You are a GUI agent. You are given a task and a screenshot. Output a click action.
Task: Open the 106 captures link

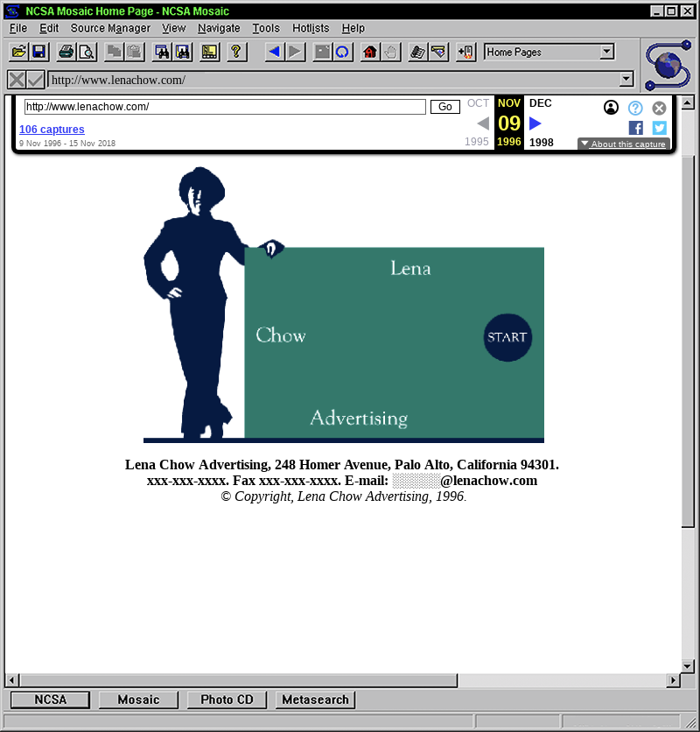52,130
